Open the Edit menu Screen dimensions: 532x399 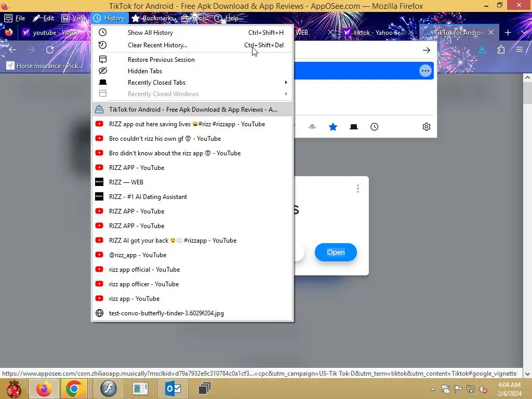44,18
